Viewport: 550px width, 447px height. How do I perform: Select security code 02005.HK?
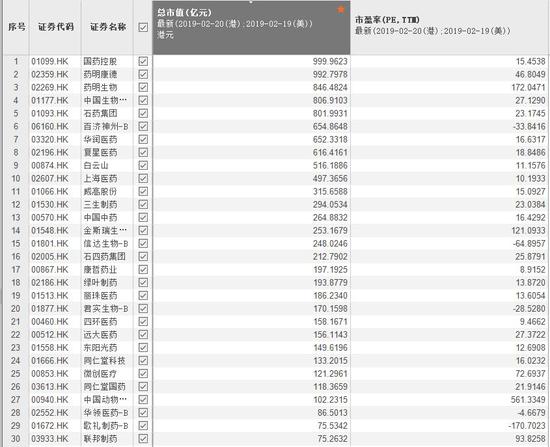click(50, 256)
